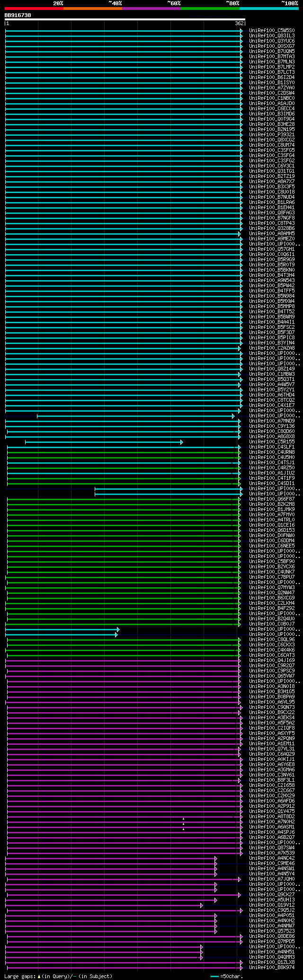Screen dimensions: 303x980
Task: Click hit label UniRef100_B8K974
Action: point(272,968)
